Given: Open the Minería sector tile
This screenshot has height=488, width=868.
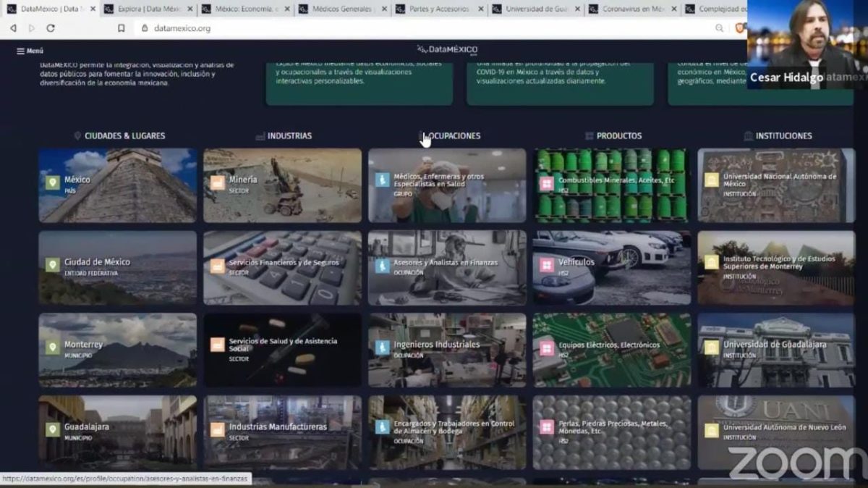Looking at the screenshot, I should 282,185.
